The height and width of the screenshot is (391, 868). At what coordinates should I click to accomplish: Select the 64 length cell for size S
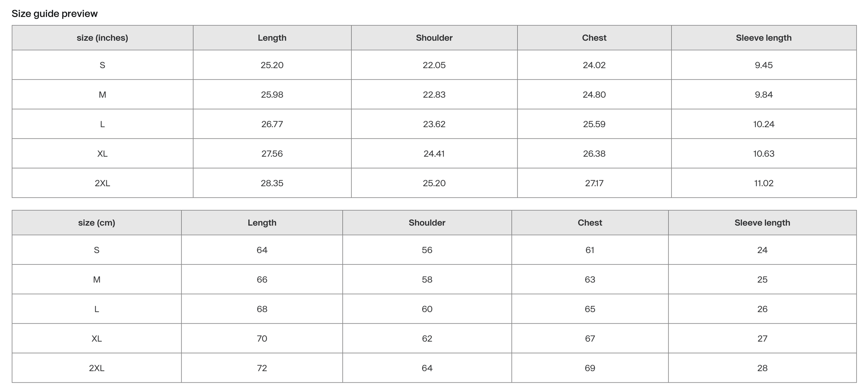(262, 250)
